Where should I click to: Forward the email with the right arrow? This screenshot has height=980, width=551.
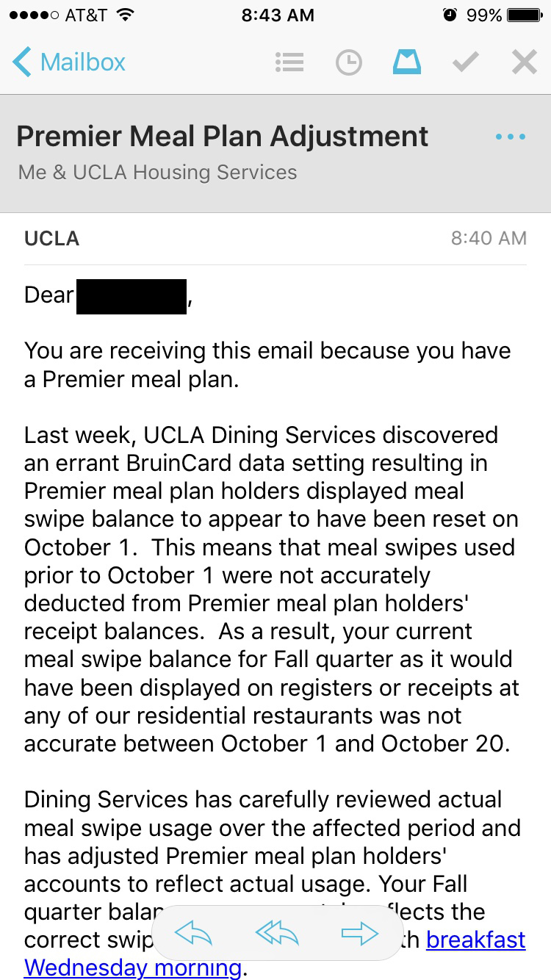(x=360, y=934)
